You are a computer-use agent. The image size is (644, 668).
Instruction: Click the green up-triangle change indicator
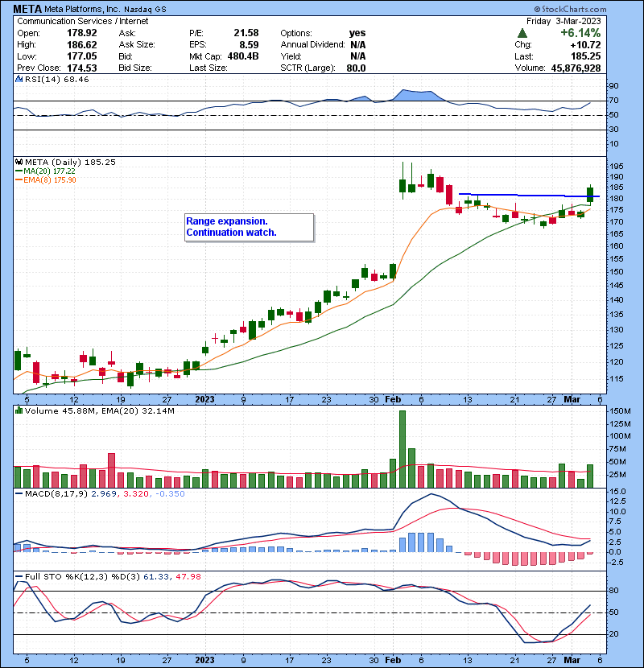coord(522,33)
